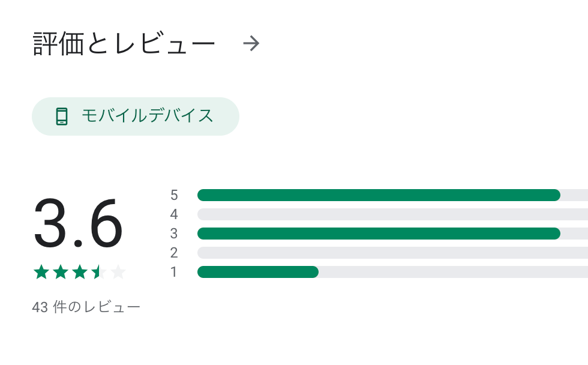This screenshot has height=365, width=588.
Task: Click the 5-star rating bar
Action: pyautogui.click(x=392, y=195)
